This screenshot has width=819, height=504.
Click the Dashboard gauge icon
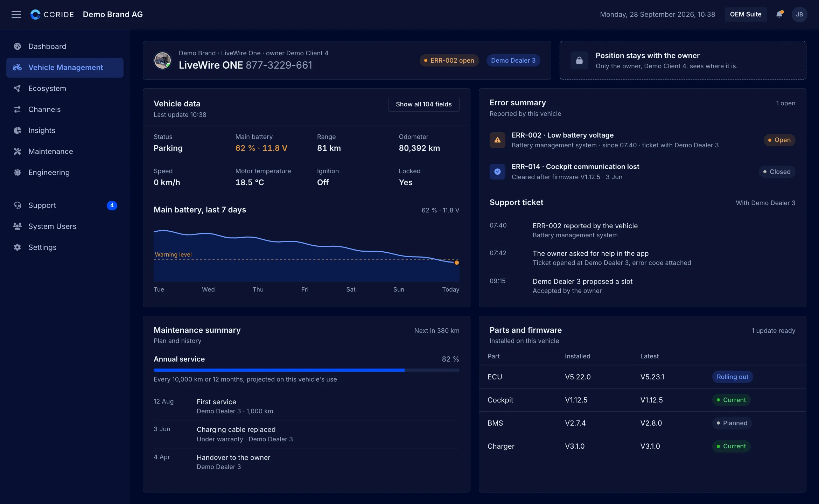17,47
